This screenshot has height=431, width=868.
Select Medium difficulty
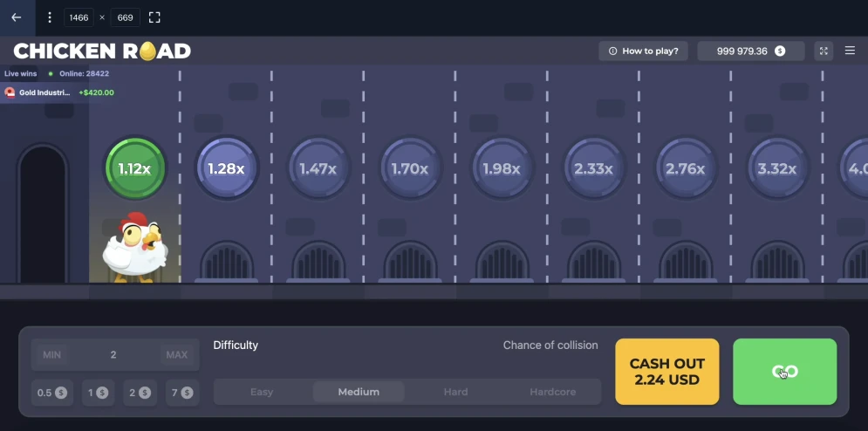359,393
